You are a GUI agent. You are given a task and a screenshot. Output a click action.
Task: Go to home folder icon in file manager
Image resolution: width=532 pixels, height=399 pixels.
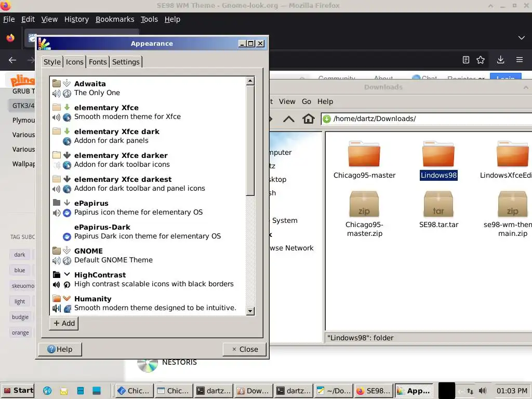click(309, 119)
